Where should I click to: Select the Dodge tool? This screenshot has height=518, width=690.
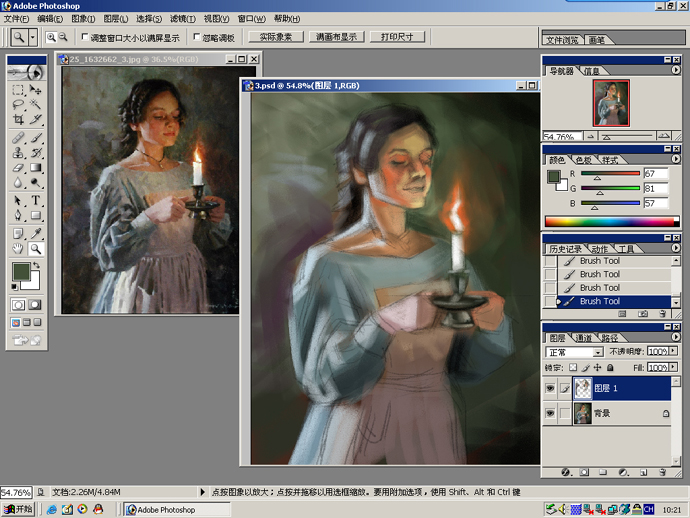tap(35, 182)
